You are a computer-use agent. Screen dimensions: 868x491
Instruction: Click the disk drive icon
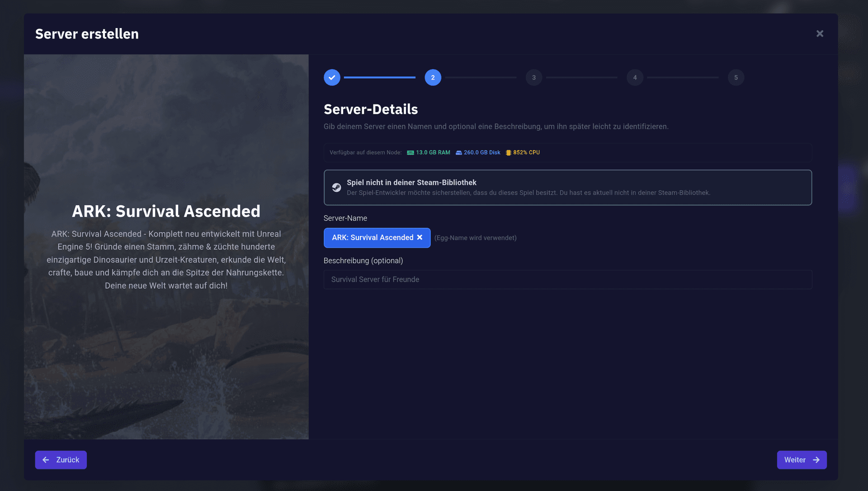459,153
